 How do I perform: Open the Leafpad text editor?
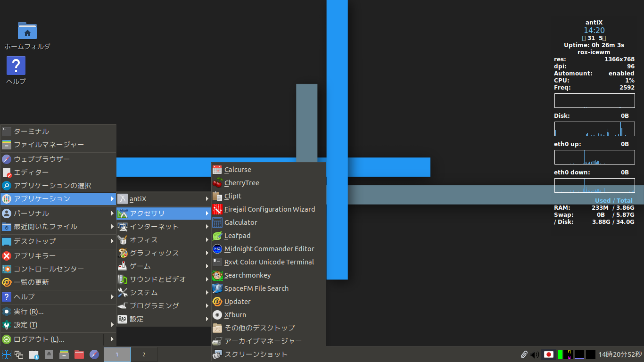point(268,236)
